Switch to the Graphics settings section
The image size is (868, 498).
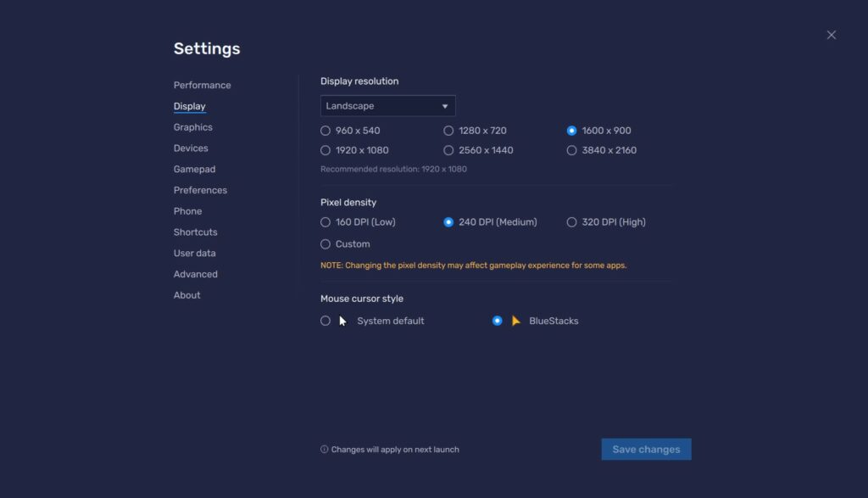pyautogui.click(x=192, y=126)
